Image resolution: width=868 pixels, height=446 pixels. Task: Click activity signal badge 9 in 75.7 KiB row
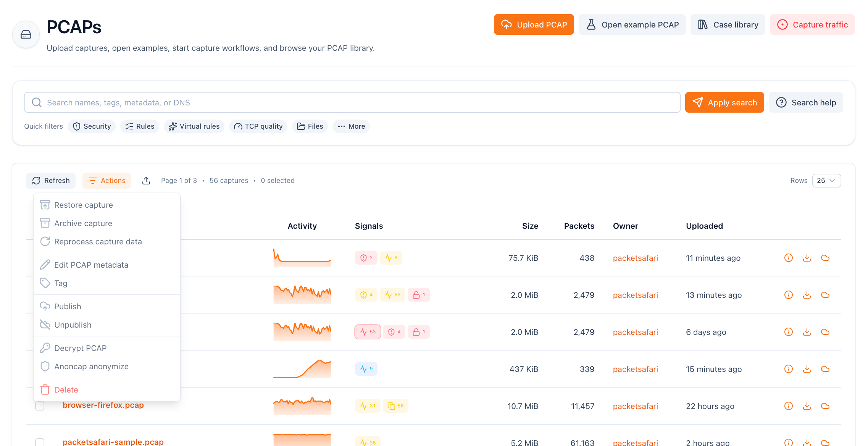click(391, 258)
